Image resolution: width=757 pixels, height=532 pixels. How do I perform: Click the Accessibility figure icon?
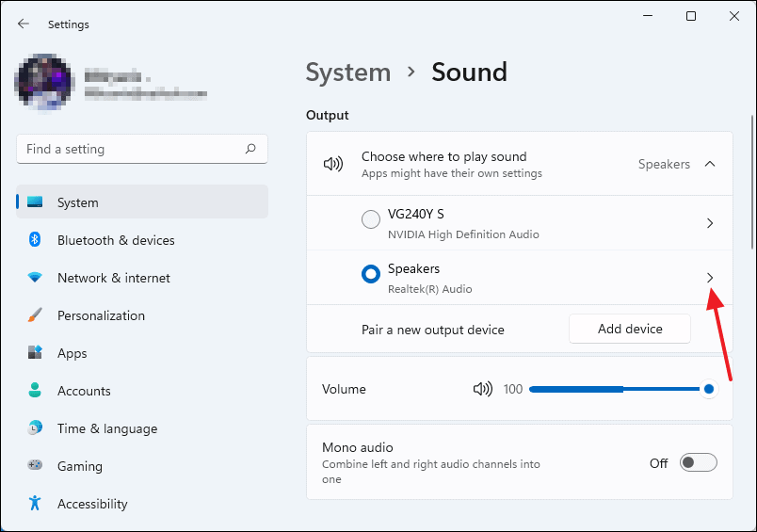point(35,504)
